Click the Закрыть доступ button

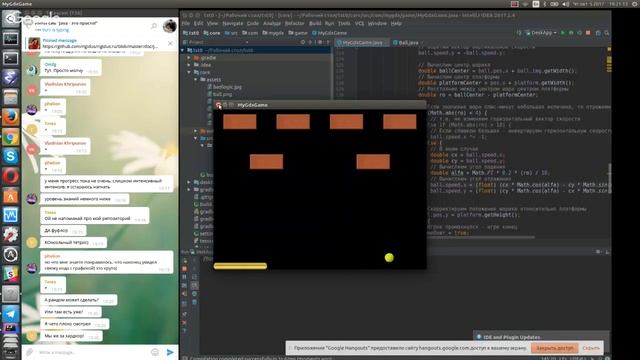(x=555, y=348)
